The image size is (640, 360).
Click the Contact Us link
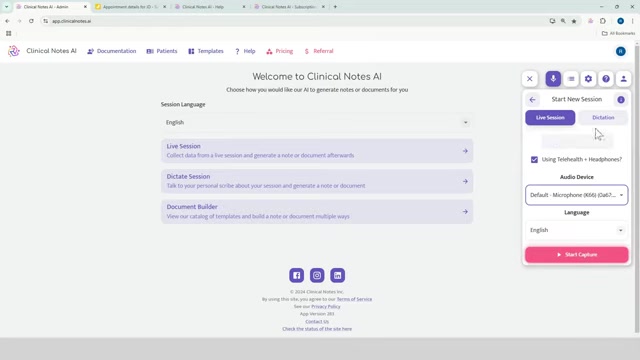317,322
